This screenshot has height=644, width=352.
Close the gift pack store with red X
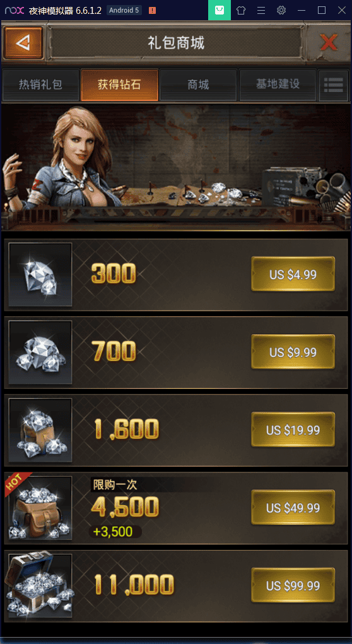pos(329,43)
